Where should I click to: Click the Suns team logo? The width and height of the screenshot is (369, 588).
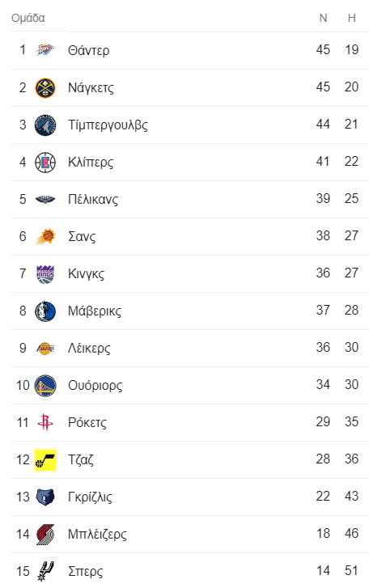[45, 237]
